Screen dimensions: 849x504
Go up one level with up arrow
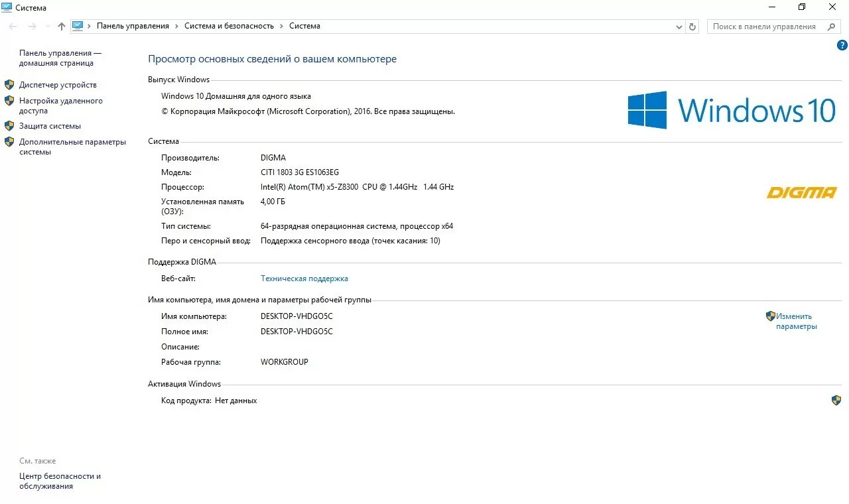click(62, 27)
